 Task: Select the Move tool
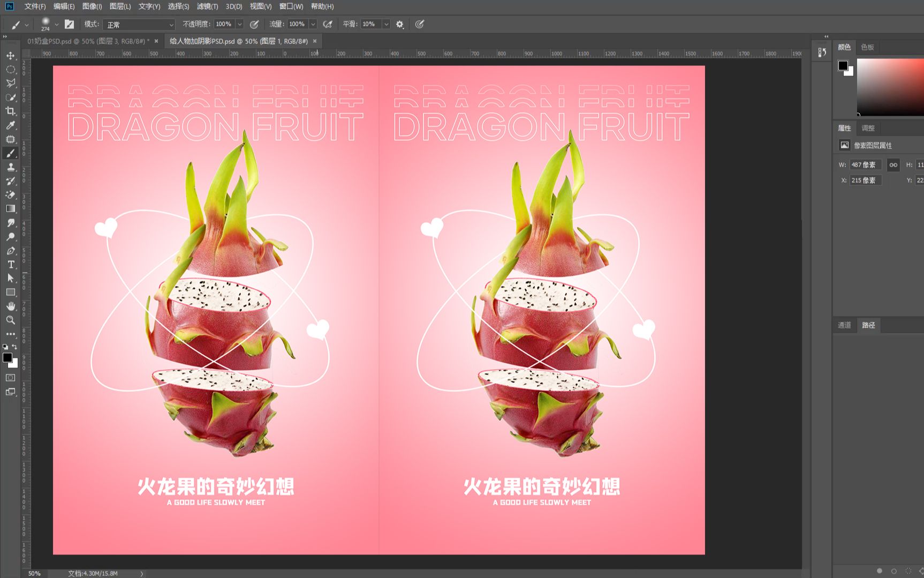(11, 56)
